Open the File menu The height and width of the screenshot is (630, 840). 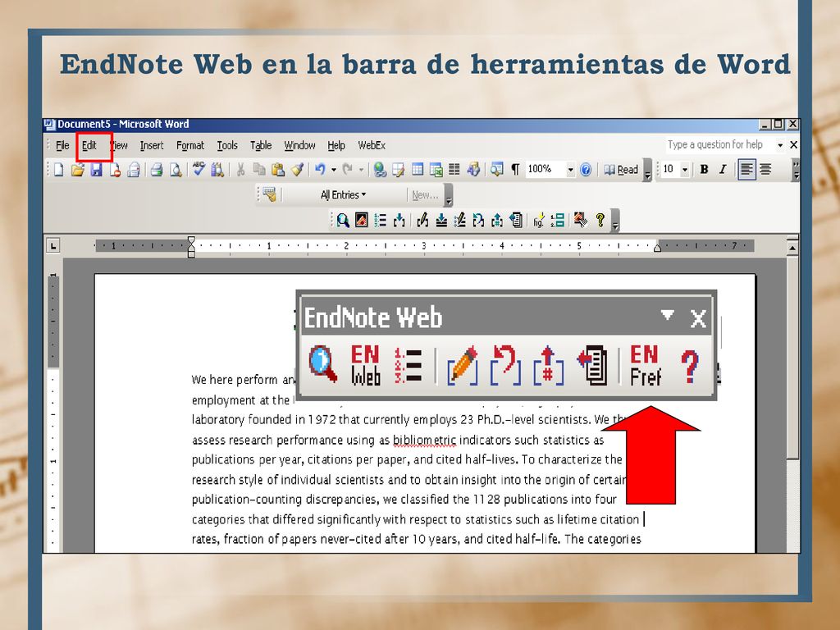(x=62, y=145)
